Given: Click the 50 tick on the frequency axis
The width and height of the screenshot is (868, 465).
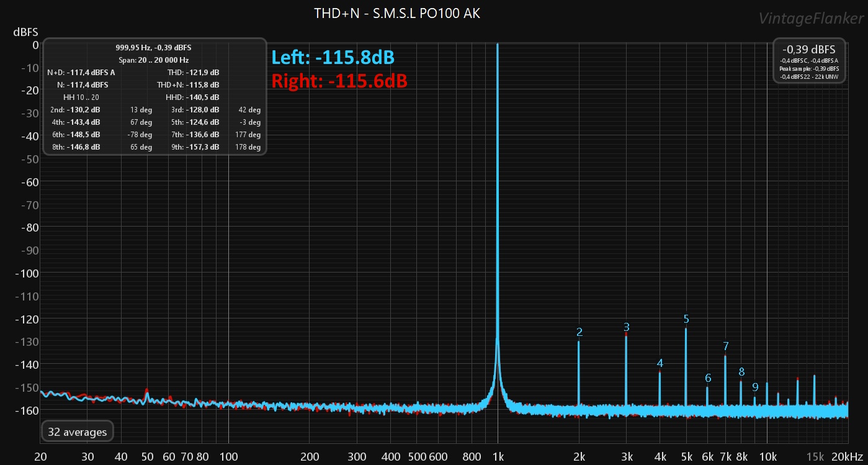Looking at the screenshot, I should 147,457.
